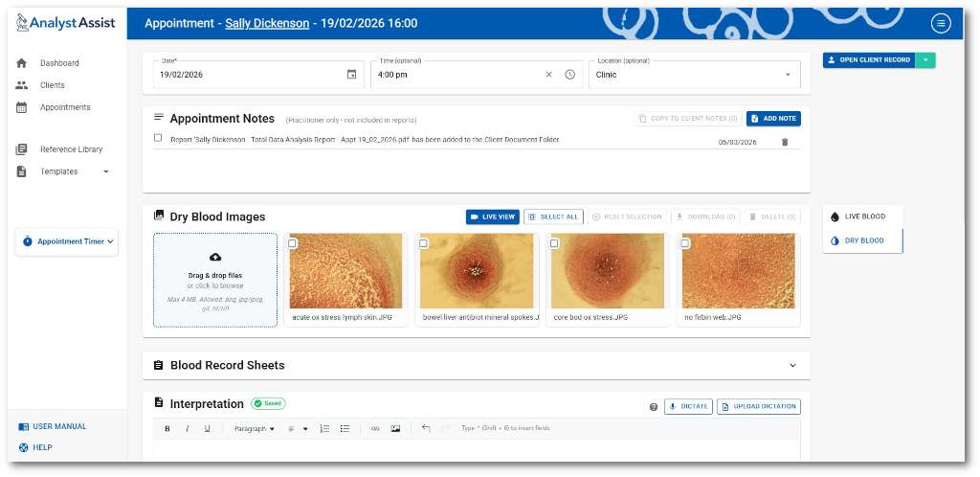The height and width of the screenshot is (477, 980).
Task: Click the drag and drop upload area
Action: coord(215,280)
